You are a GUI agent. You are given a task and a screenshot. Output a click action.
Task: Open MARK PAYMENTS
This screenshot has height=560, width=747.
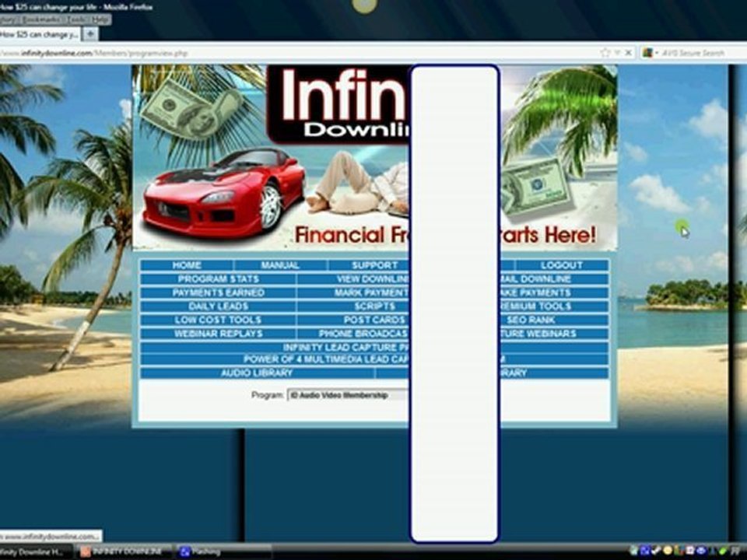(x=372, y=292)
